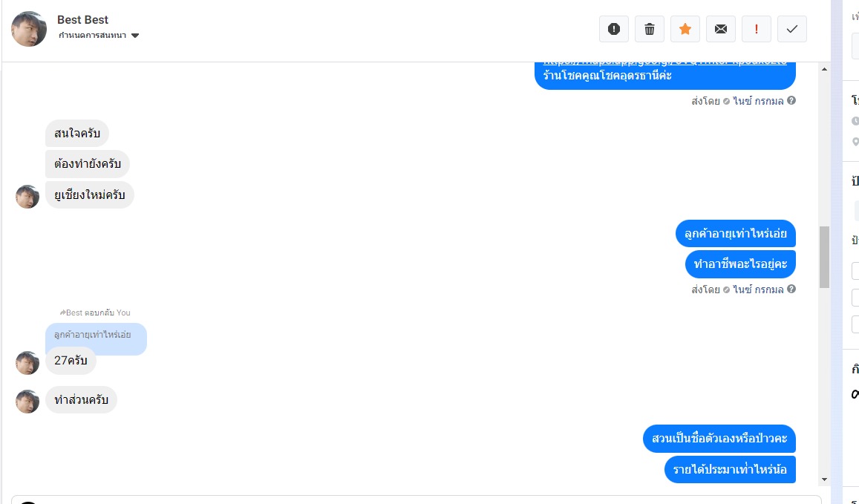Click the Best Best contact name
The width and height of the screenshot is (859, 504).
click(82, 20)
